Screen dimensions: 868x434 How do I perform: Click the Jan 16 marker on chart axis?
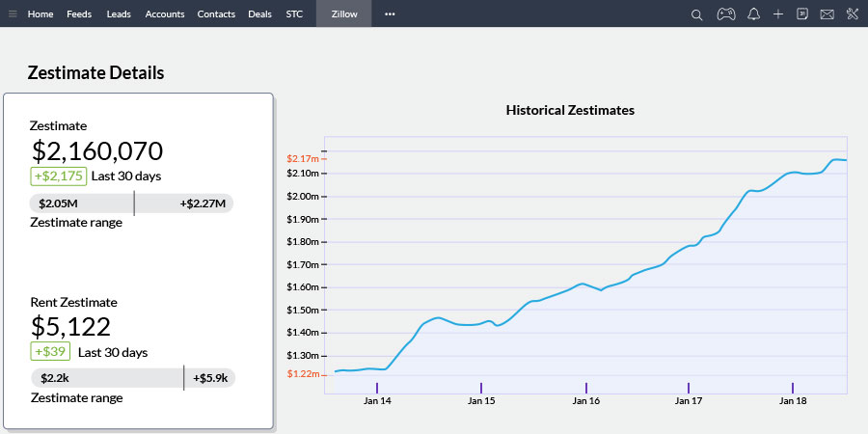coord(585,388)
